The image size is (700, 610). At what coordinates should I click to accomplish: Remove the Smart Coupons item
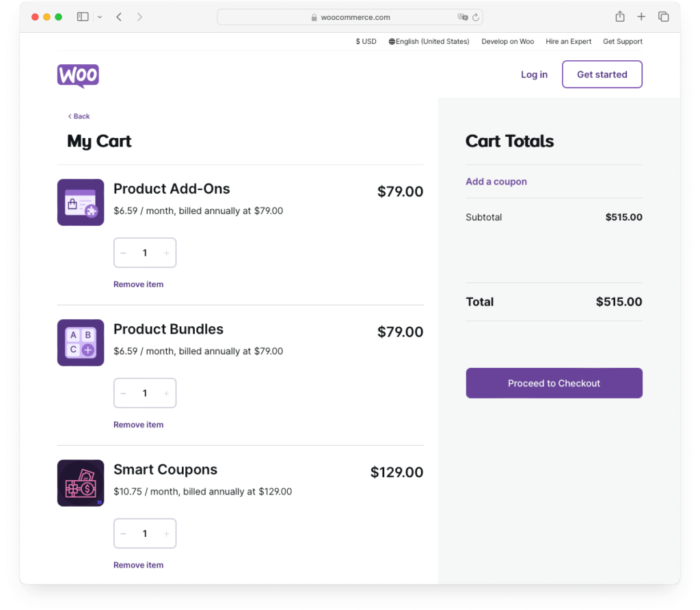tap(138, 565)
